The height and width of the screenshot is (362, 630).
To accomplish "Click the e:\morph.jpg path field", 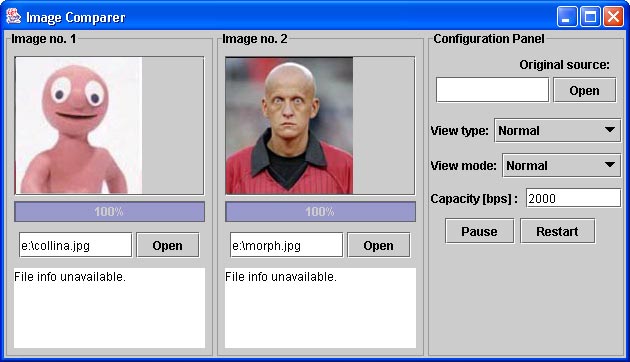I will [286, 245].
